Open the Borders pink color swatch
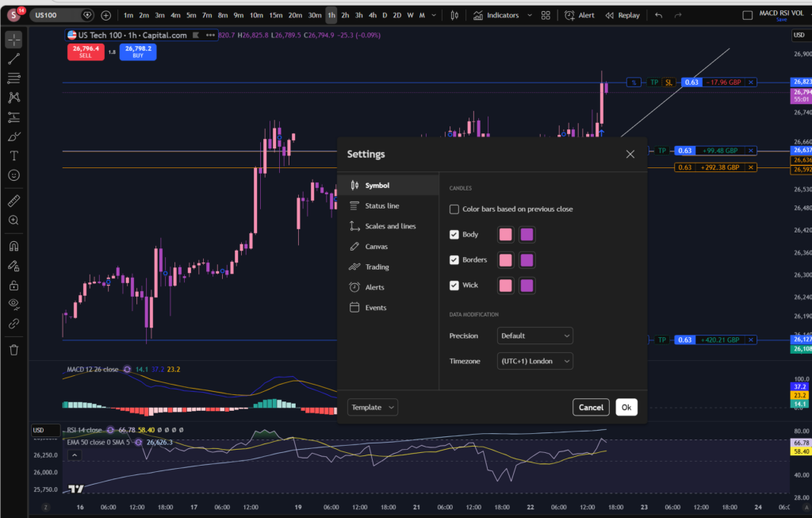 (x=505, y=260)
